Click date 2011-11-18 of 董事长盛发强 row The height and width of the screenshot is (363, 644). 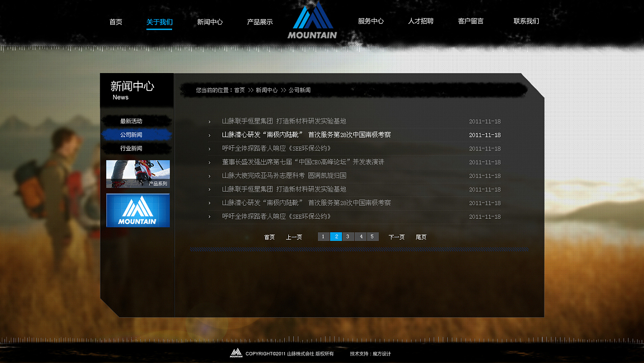[x=485, y=162]
